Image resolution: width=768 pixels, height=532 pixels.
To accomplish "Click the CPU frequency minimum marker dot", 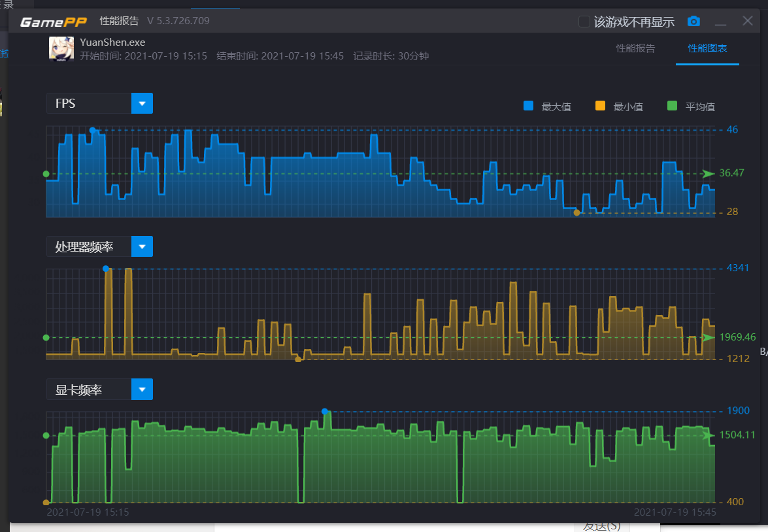I will click(298, 359).
